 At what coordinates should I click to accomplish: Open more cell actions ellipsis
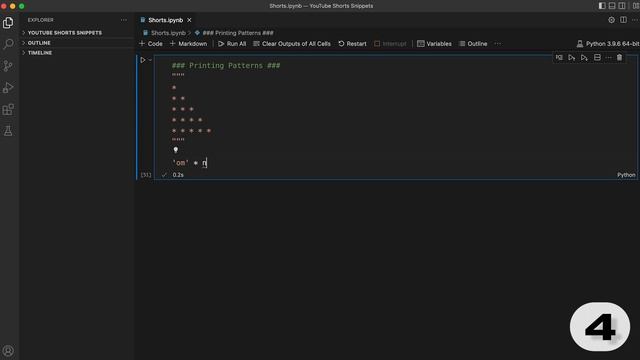point(609,58)
